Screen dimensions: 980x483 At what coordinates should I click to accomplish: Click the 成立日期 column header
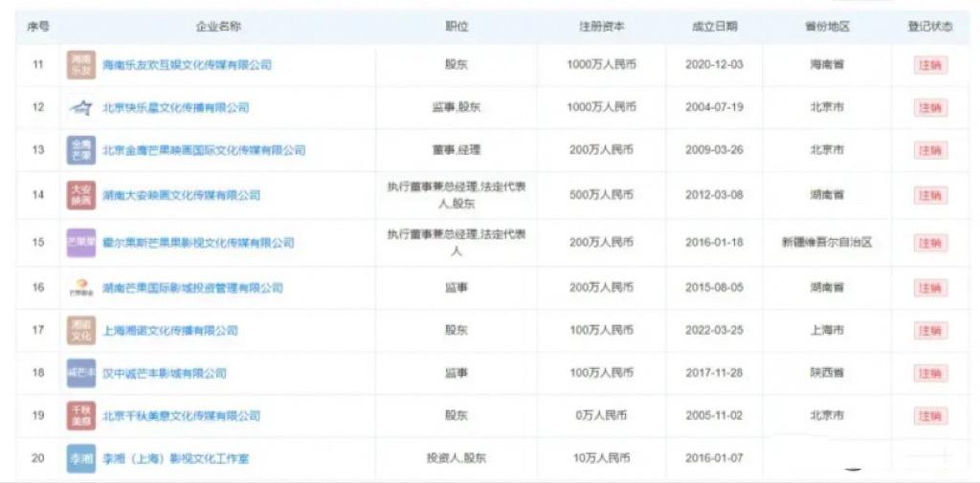tap(714, 26)
